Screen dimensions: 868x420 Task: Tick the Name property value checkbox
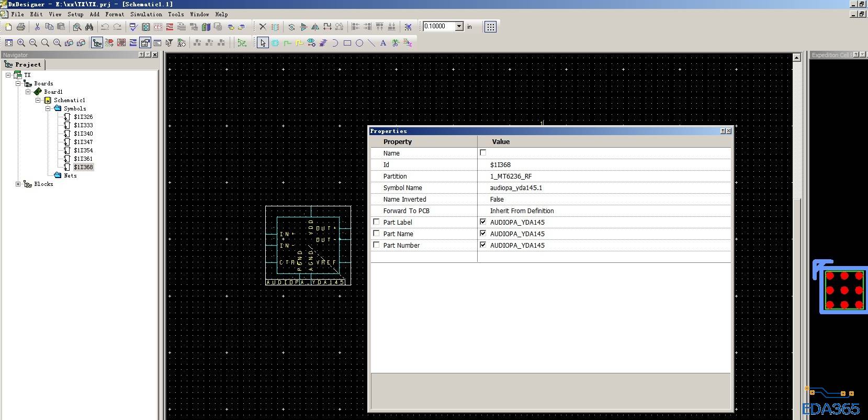[x=483, y=153]
